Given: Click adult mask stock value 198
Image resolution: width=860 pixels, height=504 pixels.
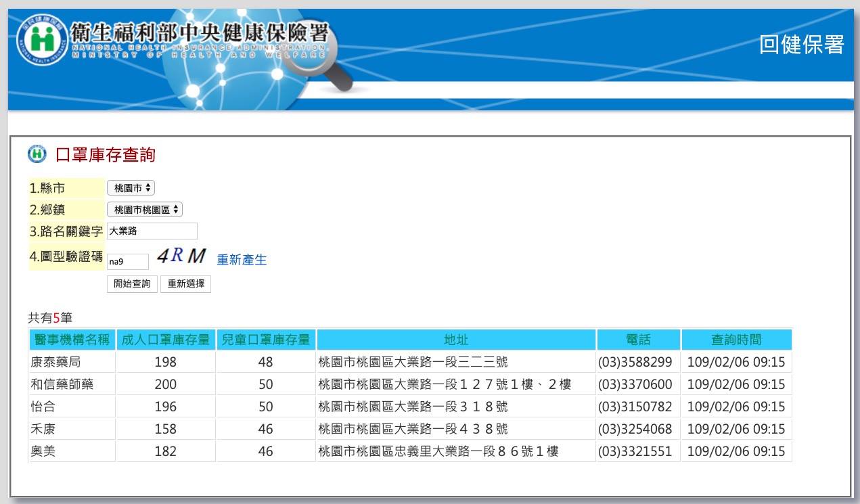Looking at the screenshot, I should tap(166, 362).
